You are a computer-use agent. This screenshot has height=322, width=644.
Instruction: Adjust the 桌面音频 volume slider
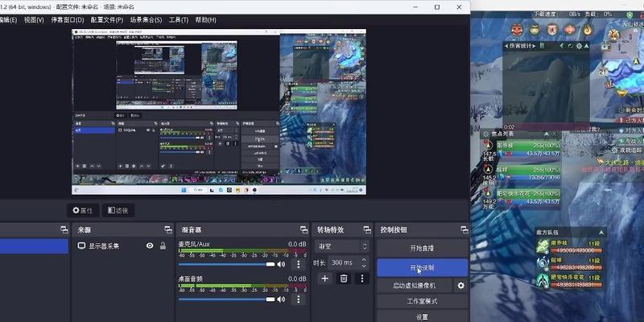tap(227, 299)
